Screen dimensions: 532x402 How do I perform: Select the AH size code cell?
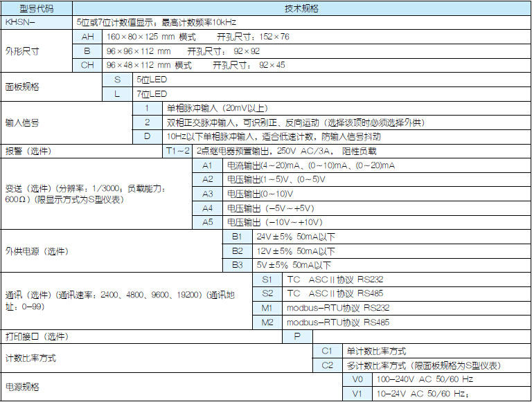[87, 37]
